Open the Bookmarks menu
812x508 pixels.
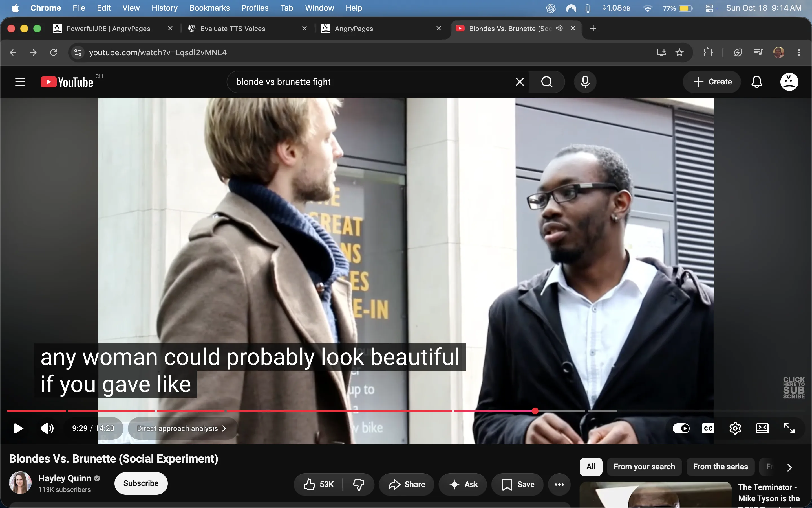pos(209,8)
